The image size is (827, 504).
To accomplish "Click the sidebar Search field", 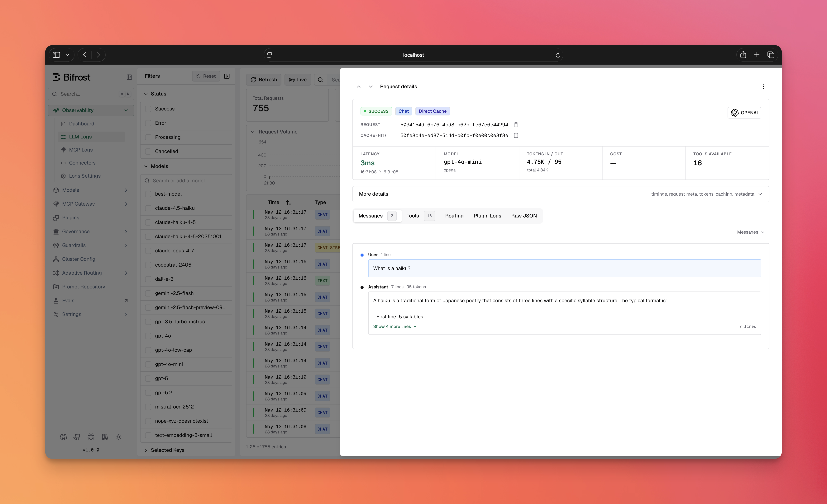I will click(91, 94).
